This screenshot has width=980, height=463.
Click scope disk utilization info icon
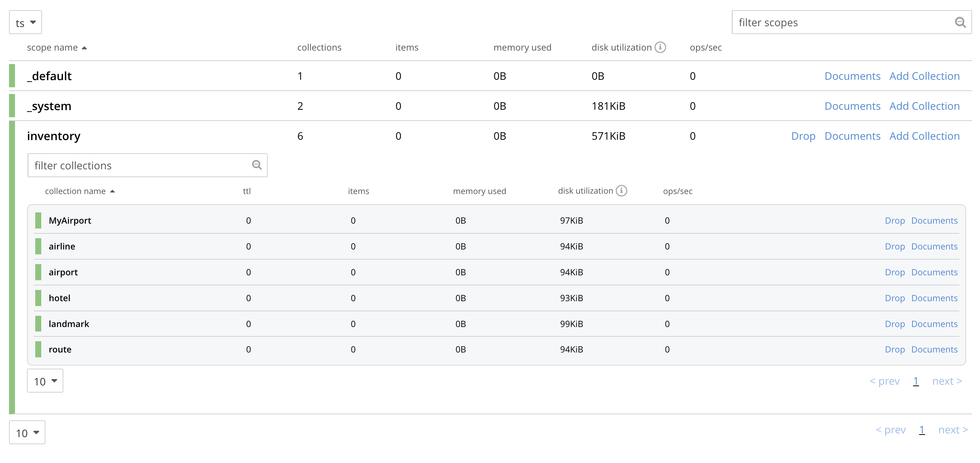point(660,47)
